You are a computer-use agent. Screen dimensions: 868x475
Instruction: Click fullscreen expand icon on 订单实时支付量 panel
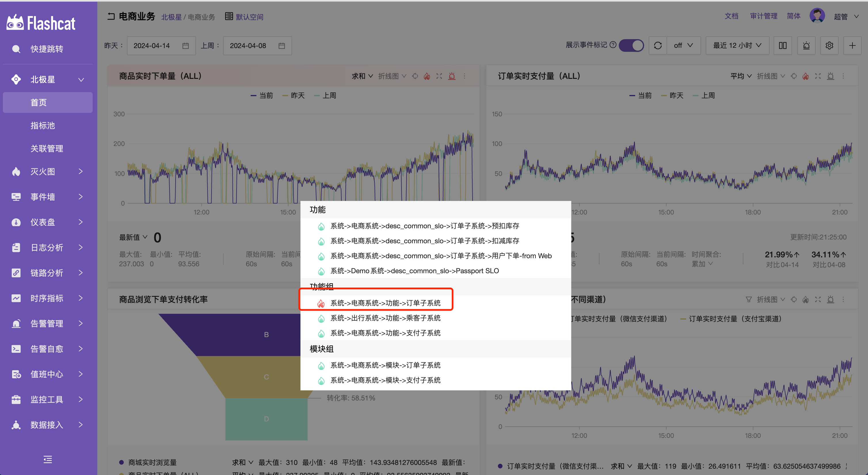(x=818, y=76)
